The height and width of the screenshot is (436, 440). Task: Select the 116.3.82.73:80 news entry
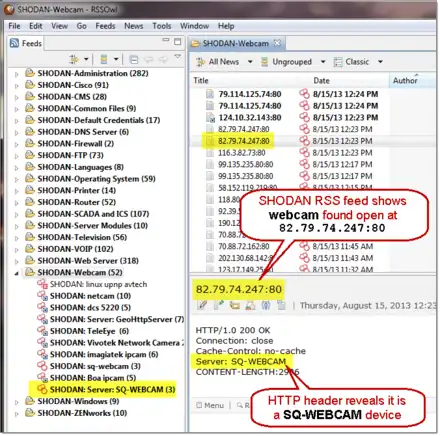242,153
